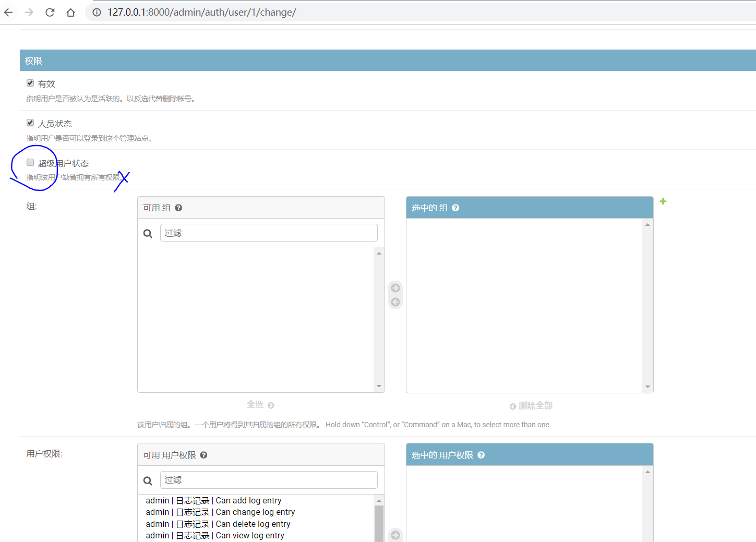This screenshot has width=756, height=542.
Task: Enable the 超级用户状态 checkbox
Action: 30,163
